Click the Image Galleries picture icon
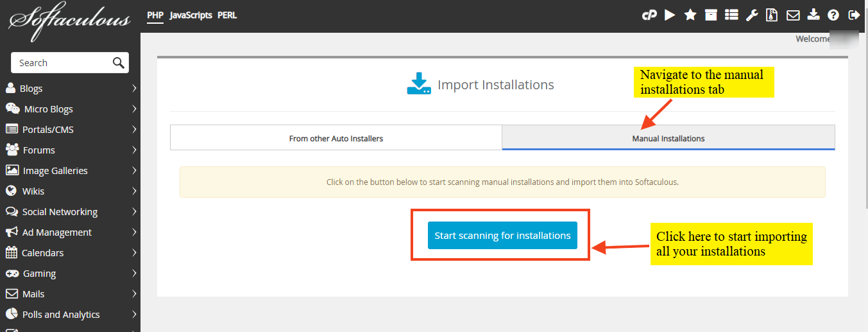This screenshot has width=868, height=332. 12,170
